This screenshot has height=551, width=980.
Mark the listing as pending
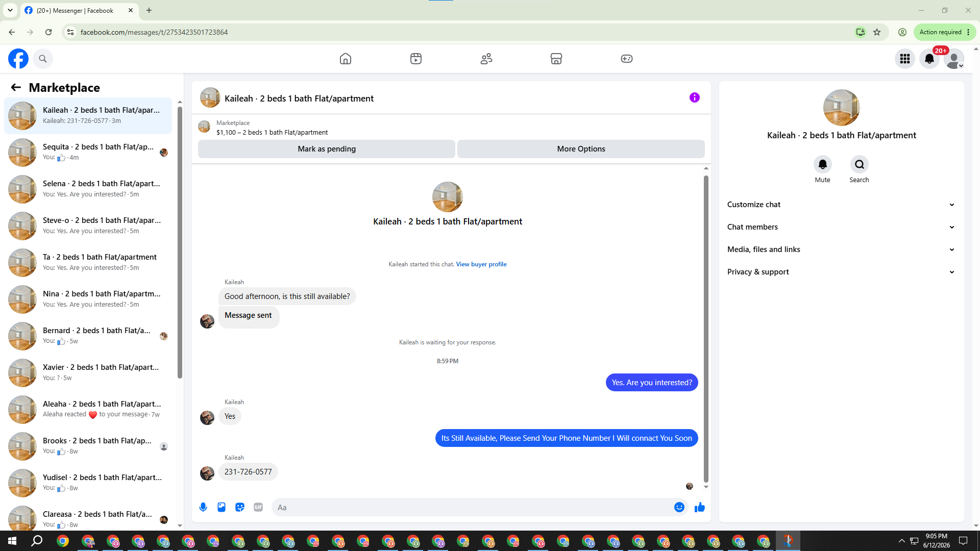pos(327,149)
